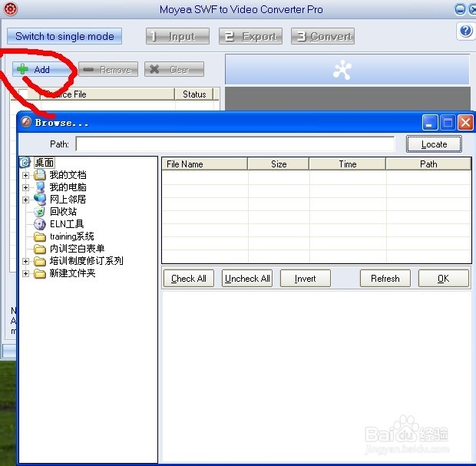The image size is (476, 466).
Task: Click the 我的文档 folder icon
Action: 40,175
